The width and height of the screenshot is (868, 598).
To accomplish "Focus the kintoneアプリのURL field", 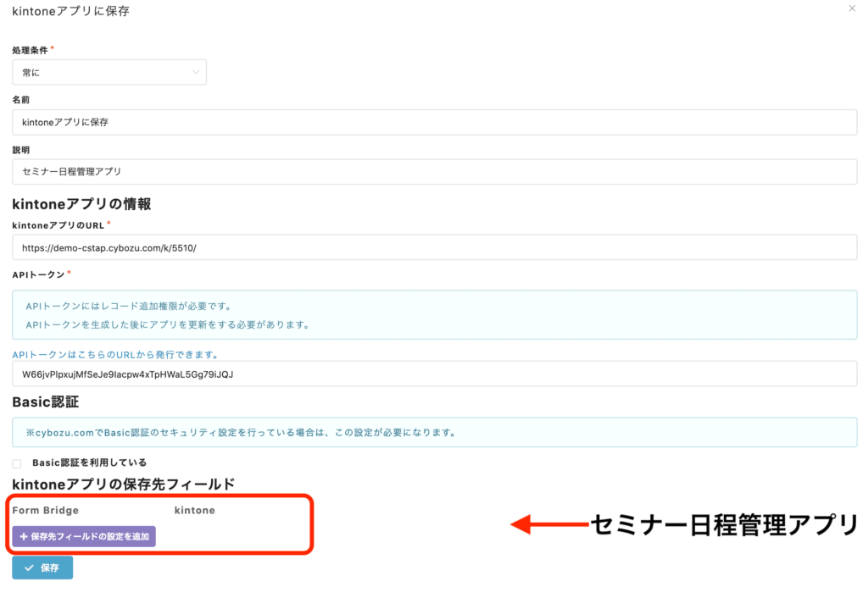I will (x=435, y=248).
